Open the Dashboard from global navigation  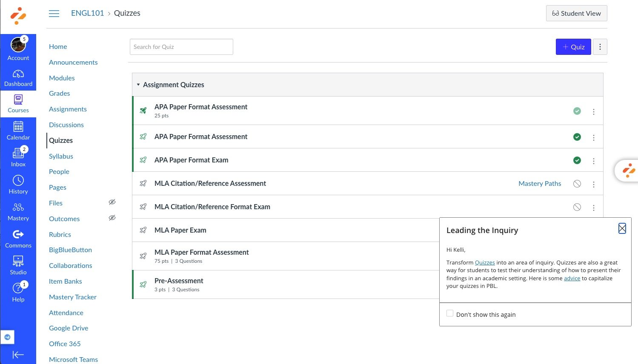tap(18, 78)
